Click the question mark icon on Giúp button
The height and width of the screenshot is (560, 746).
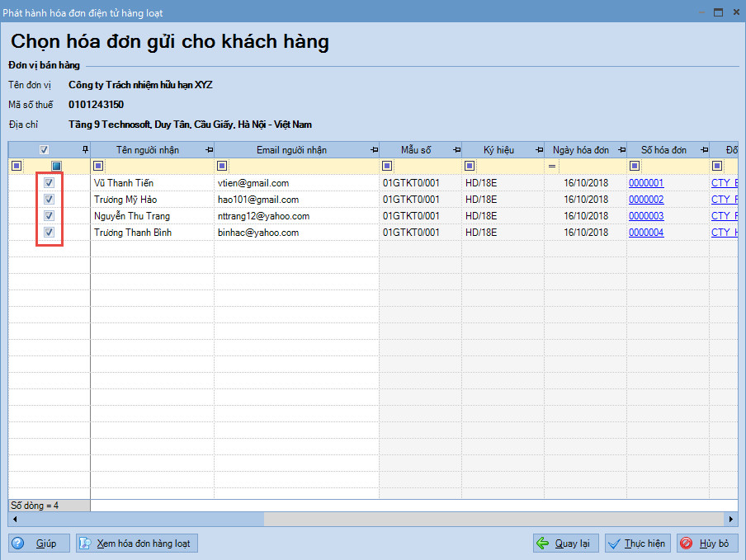click(17, 543)
